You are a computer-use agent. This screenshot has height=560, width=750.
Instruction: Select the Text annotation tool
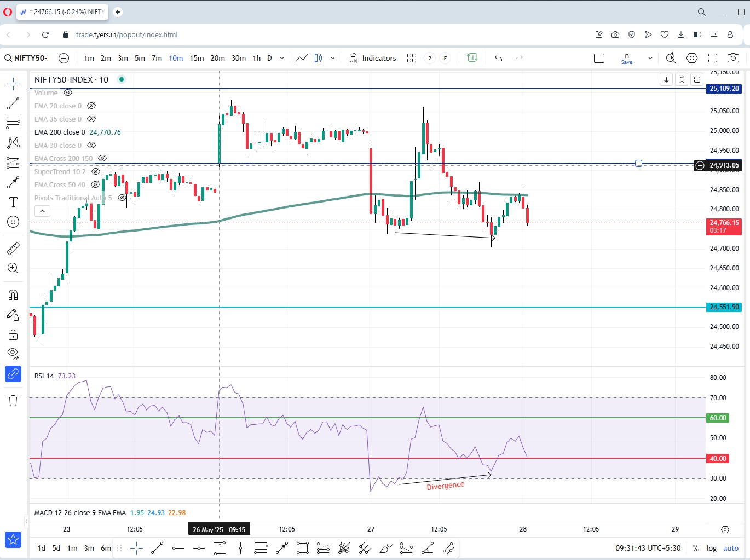(13, 202)
